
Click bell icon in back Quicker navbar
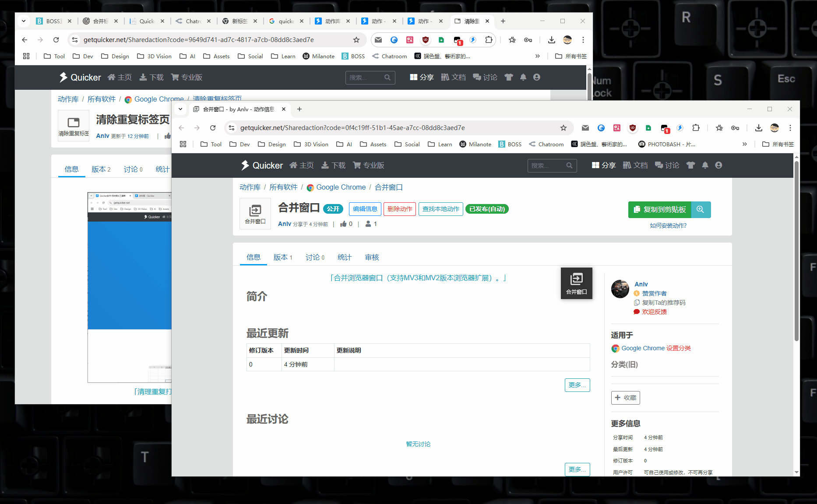click(523, 77)
